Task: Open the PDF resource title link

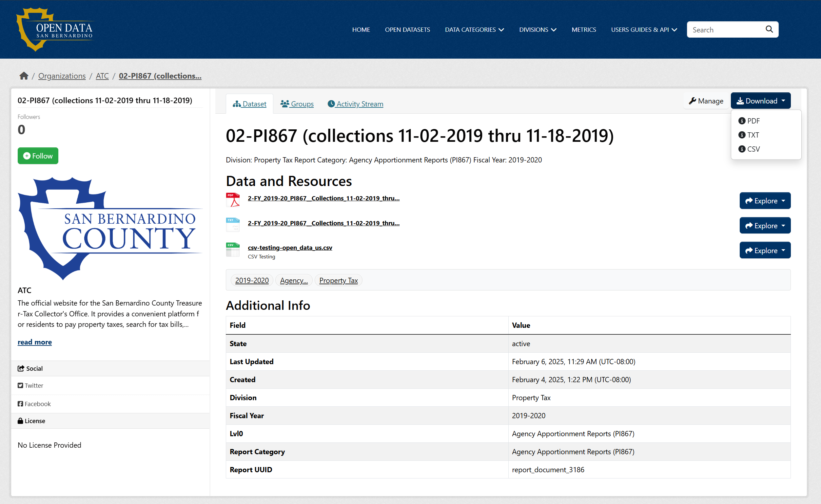Action: [323, 198]
